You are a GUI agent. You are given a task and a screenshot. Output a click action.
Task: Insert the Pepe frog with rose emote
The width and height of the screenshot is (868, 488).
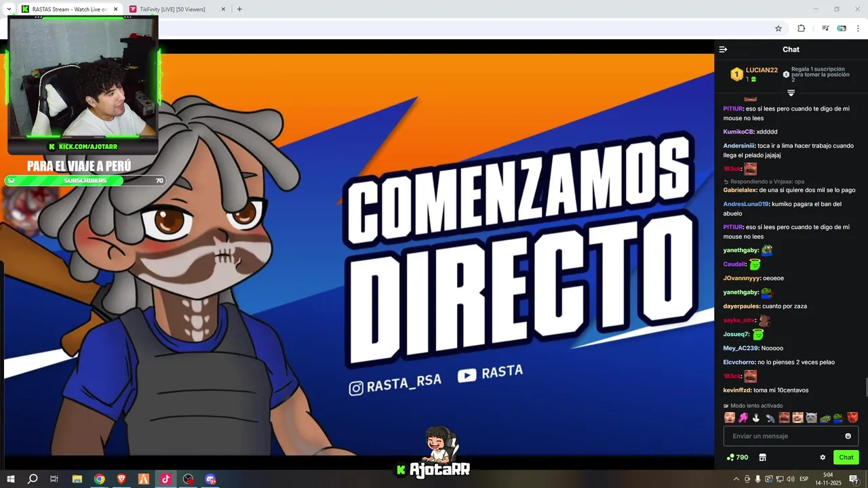point(839,418)
